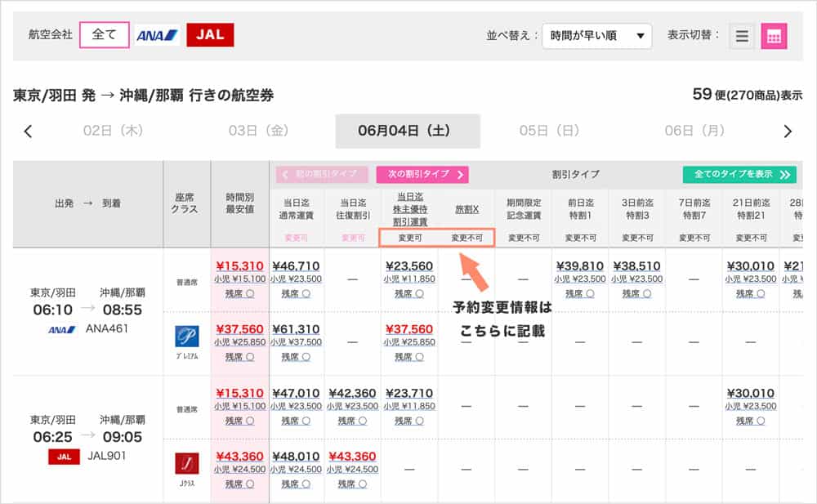Select JAL901 普通席 21日前 fare ¥30,010
The image size is (817, 504).
[x=750, y=393]
